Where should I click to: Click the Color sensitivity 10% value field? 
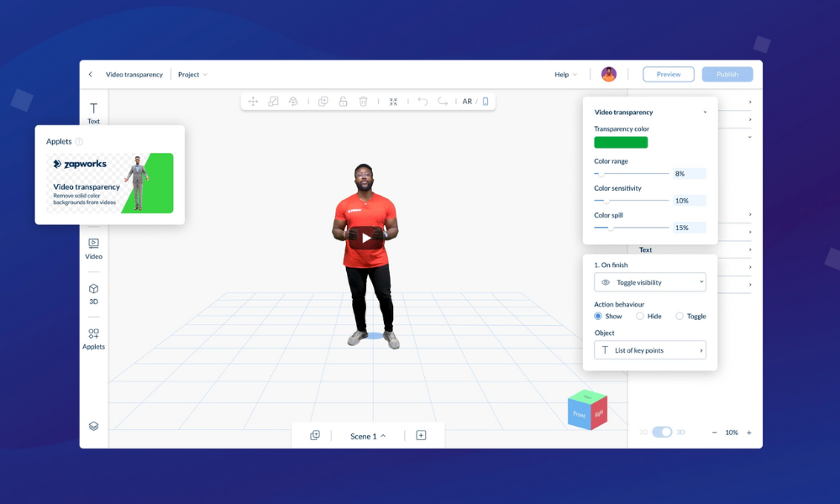pyautogui.click(x=690, y=200)
